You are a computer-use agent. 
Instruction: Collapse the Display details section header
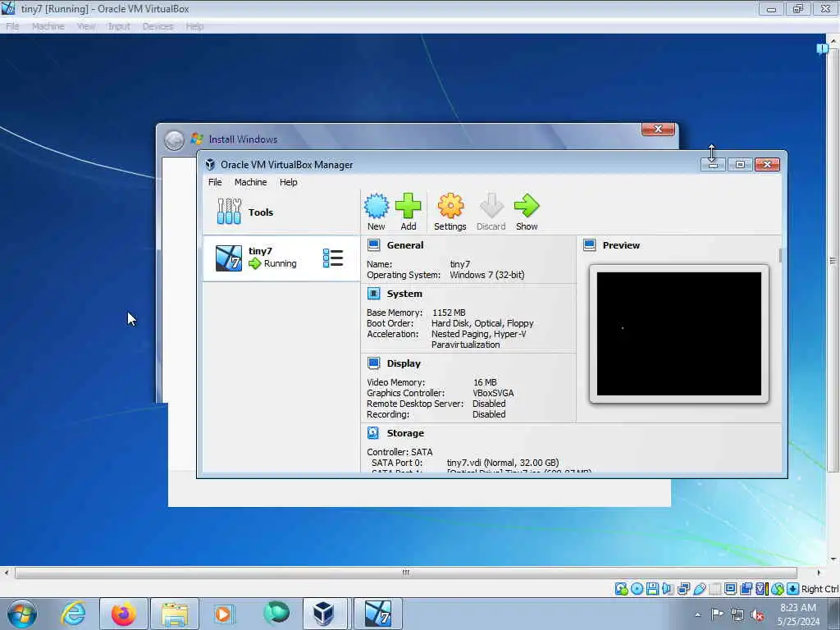click(404, 363)
